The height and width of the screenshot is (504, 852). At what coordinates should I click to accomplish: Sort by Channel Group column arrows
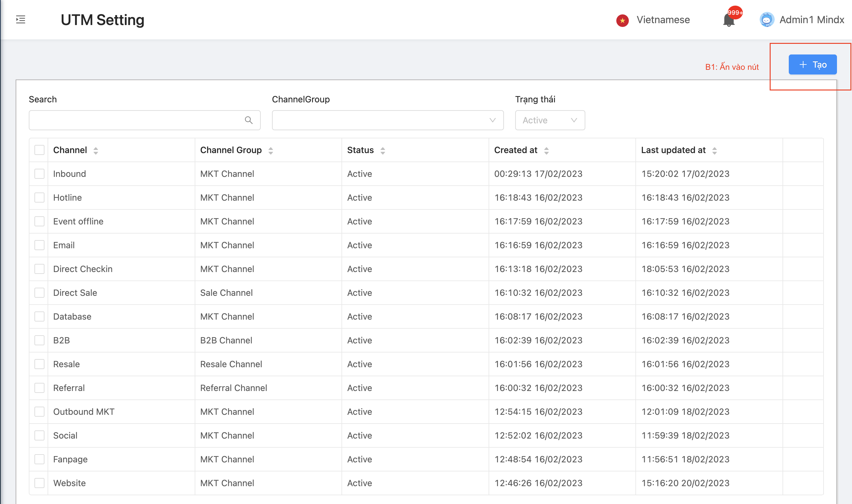point(271,151)
